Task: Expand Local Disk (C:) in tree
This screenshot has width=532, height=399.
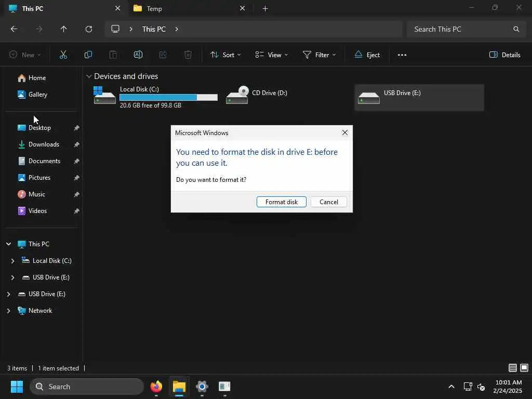Action: pyautogui.click(x=12, y=261)
